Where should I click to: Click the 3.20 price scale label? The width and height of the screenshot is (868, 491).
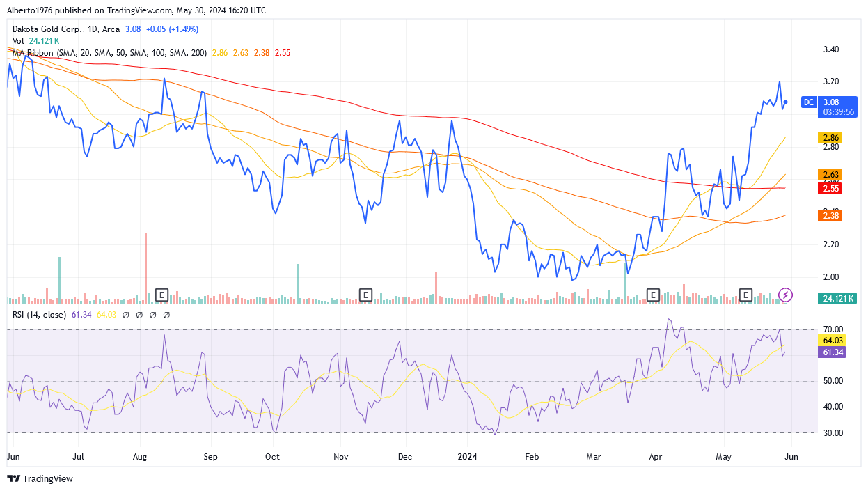(x=831, y=81)
